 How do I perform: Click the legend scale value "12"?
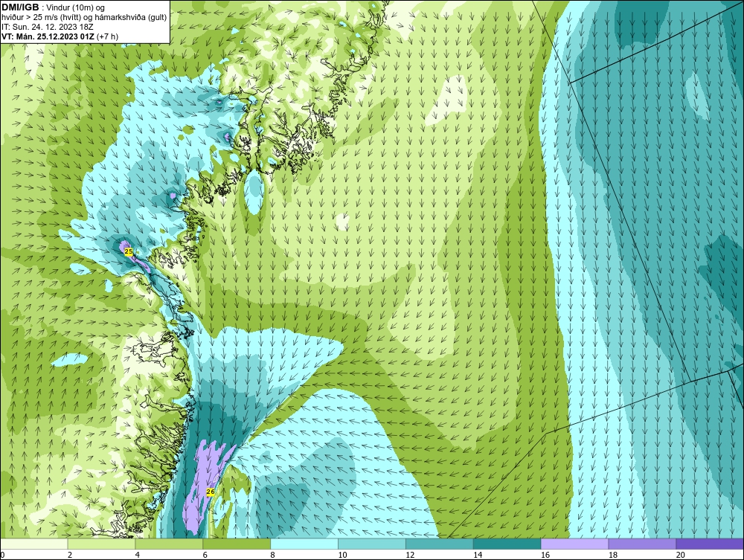(410, 555)
